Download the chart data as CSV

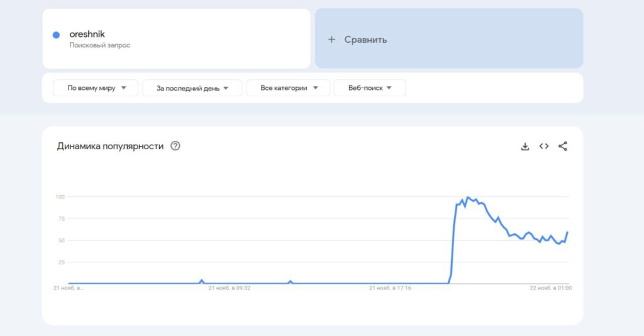click(x=525, y=146)
